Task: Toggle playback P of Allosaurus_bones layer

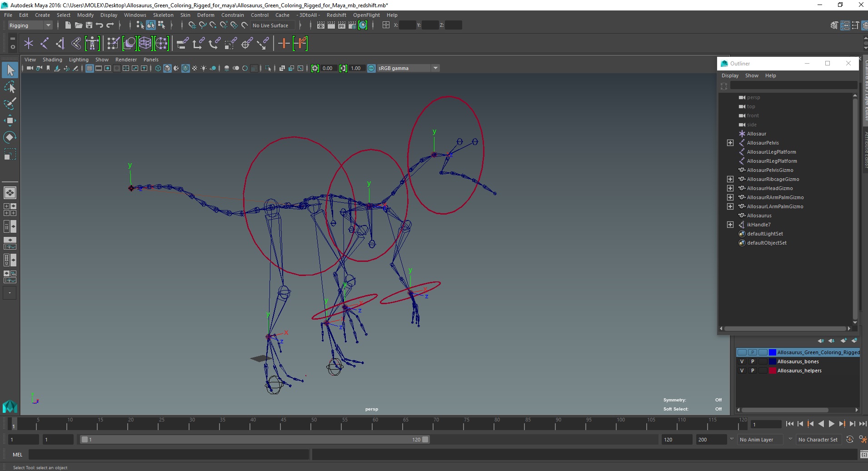Action: [x=753, y=361]
